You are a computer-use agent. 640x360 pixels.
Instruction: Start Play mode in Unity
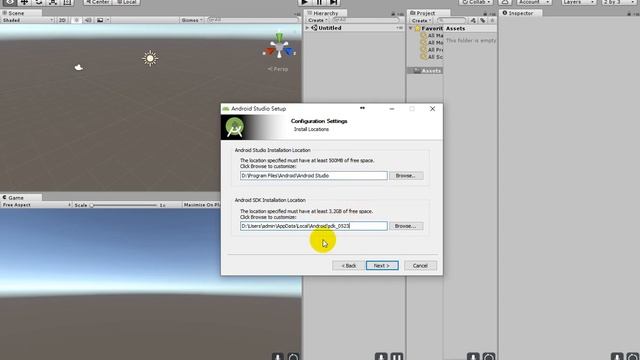(x=304, y=2)
